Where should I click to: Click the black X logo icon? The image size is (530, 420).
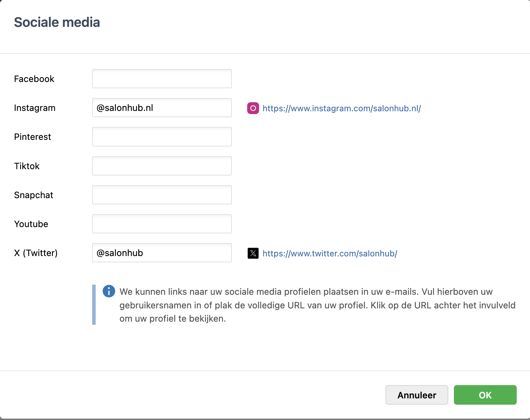[253, 253]
